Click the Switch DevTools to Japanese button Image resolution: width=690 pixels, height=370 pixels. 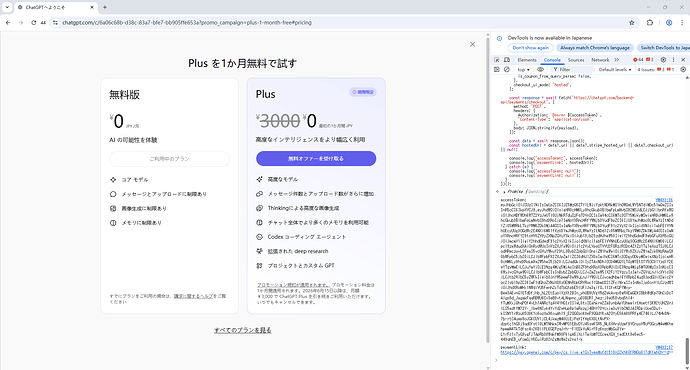(664, 48)
